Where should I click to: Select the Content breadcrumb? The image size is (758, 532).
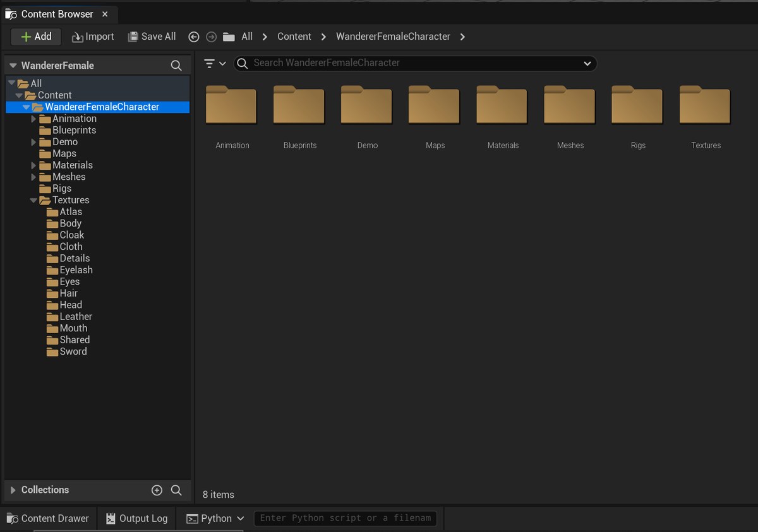pyautogui.click(x=294, y=37)
